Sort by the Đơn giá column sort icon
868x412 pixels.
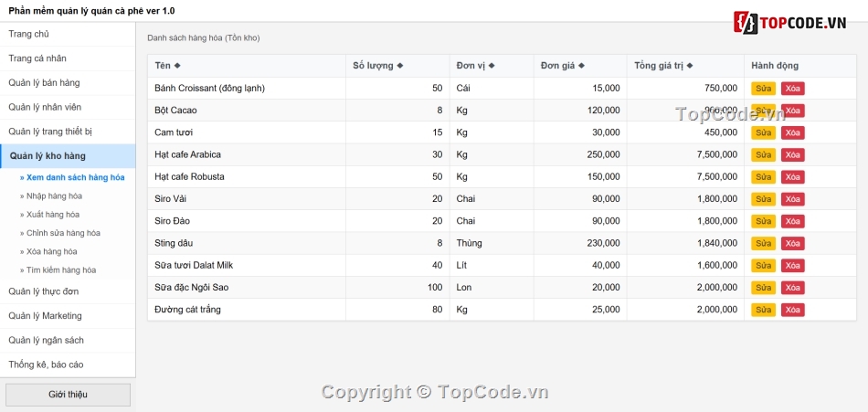click(581, 66)
